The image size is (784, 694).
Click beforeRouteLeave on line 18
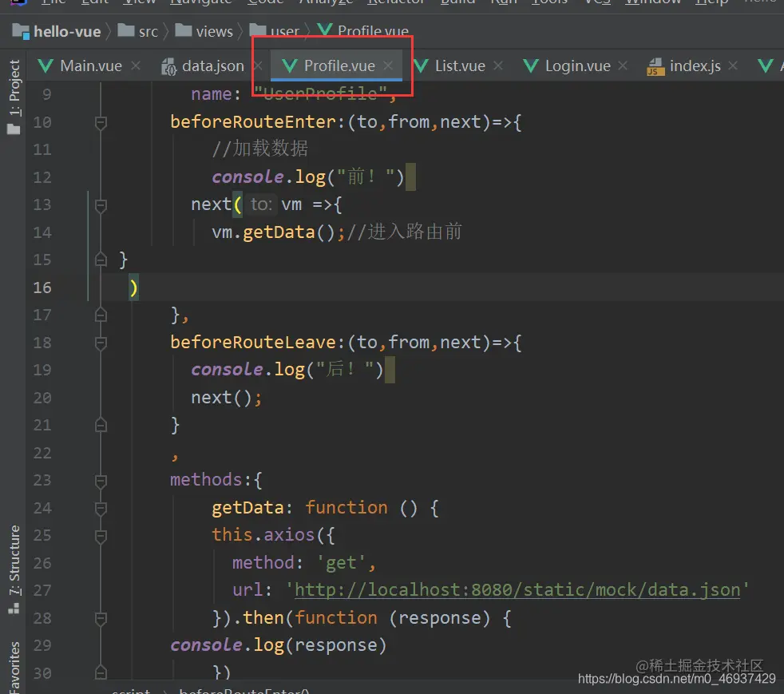click(x=253, y=343)
